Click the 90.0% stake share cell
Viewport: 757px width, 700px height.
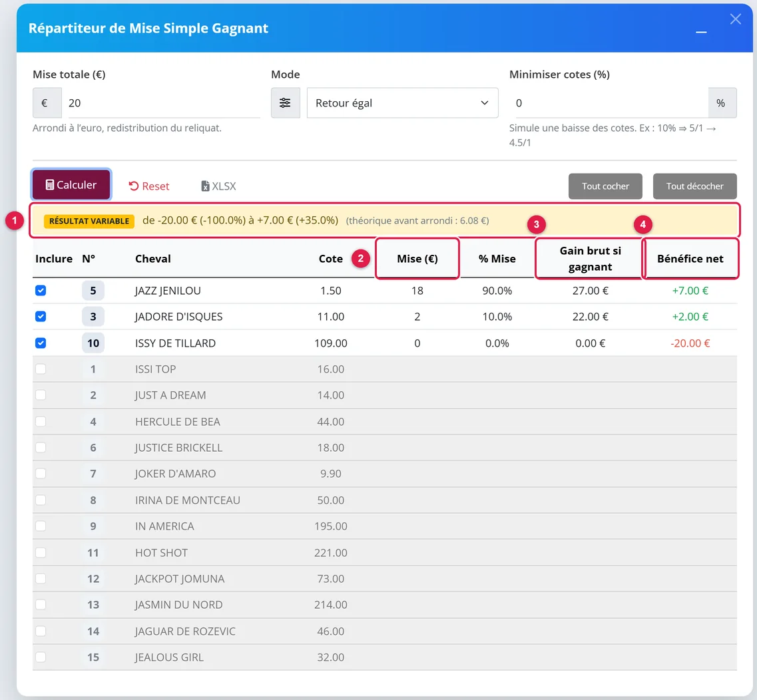click(497, 291)
